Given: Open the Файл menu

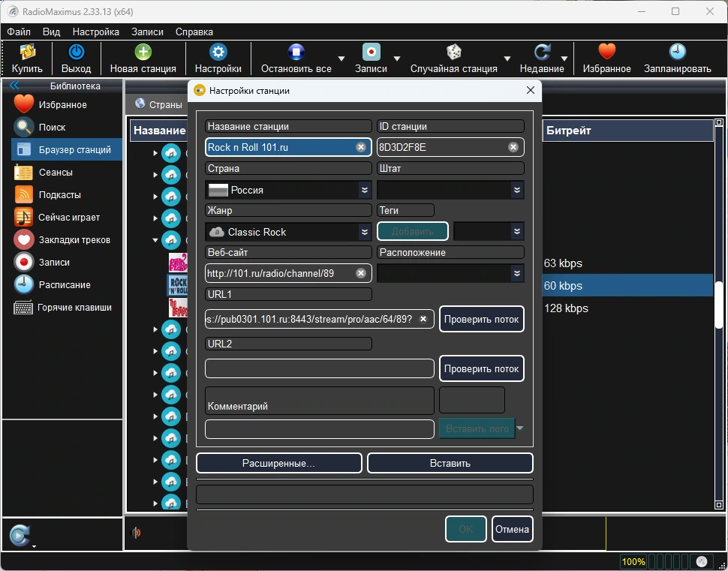Looking at the screenshot, I should click(x=19, y=32).
